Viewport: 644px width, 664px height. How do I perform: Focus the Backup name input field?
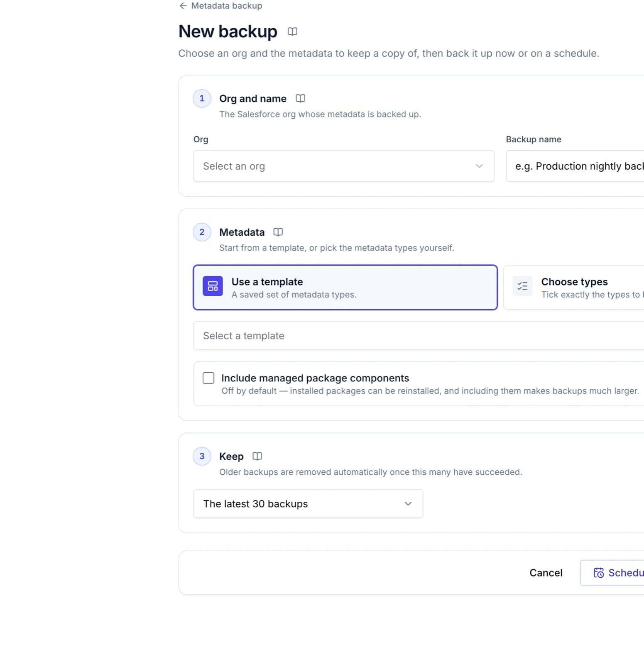pyautogui.click(x=575, y=166)
